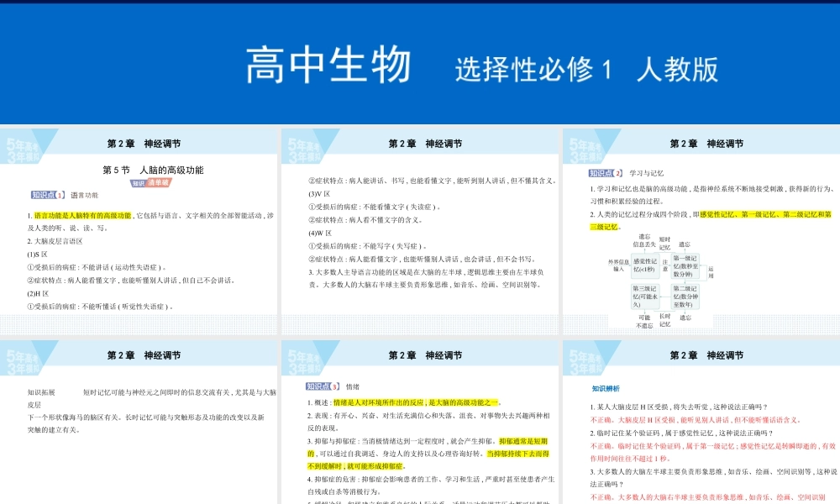This screenshot has width=840, height=504.
Task: Click the 第二级记忆 box in the diagram
Action: tap(685, 297)
